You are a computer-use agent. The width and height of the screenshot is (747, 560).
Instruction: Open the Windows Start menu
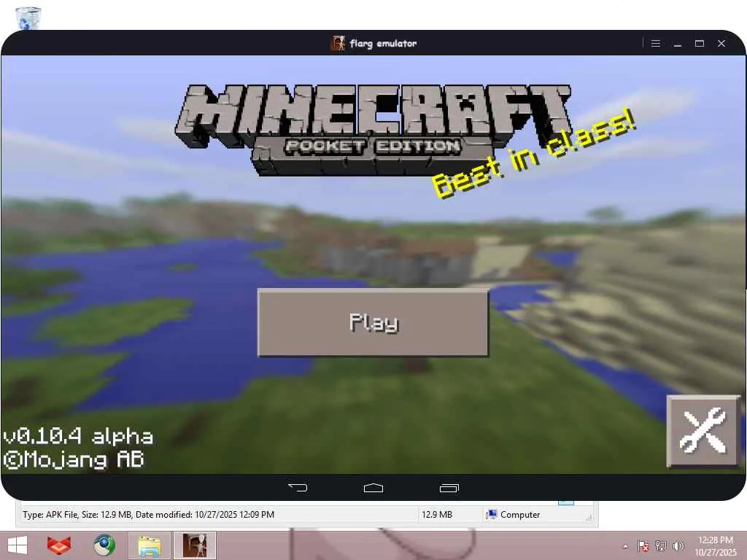pyautogui.click(x=18, y=545)
